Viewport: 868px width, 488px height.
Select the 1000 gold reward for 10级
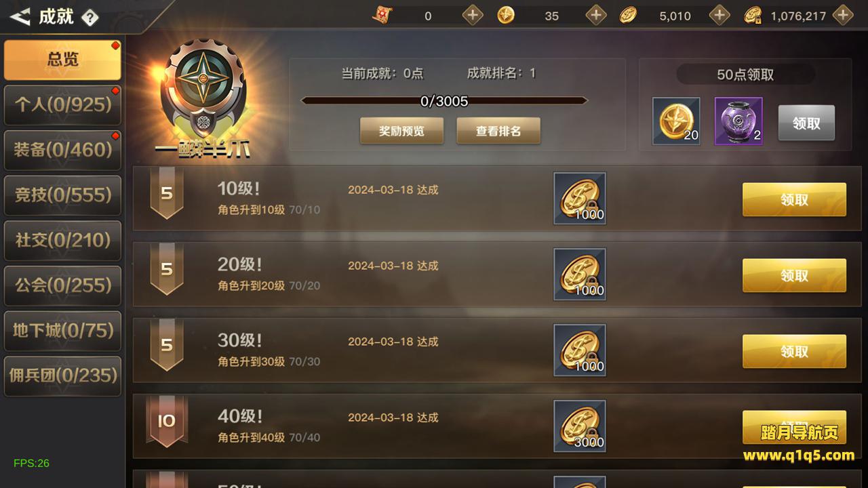click(x=580, y=198)
